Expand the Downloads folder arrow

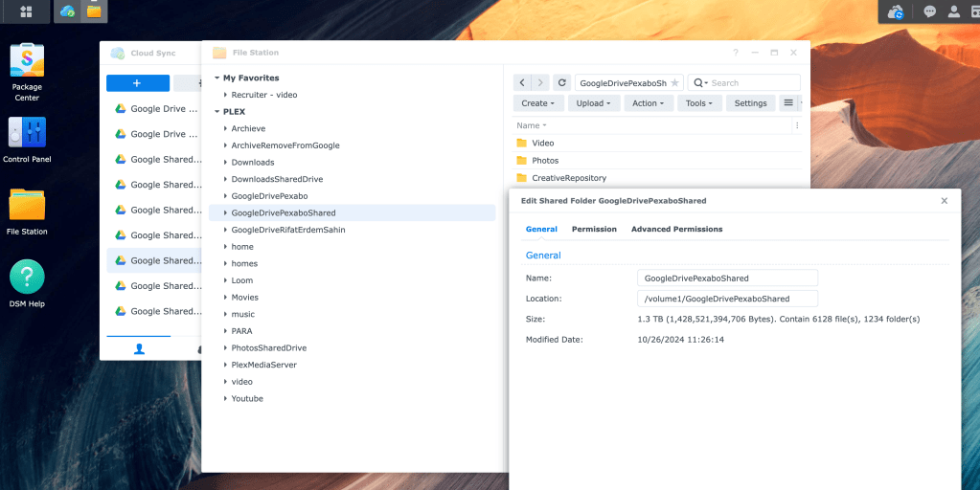click(226, 163)
